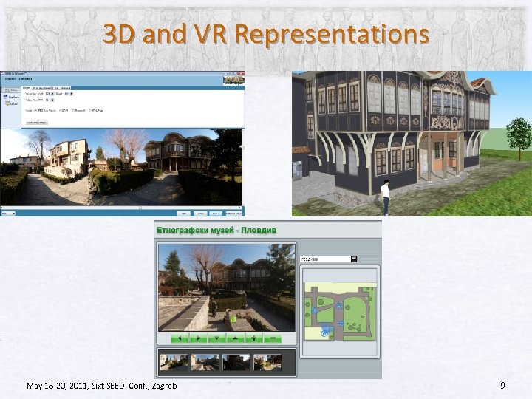Image resolution: width=532 pixels, height=399 pixels.
Task: Toggle the HTML Page format checkbox
Action: tap(90, 111)
